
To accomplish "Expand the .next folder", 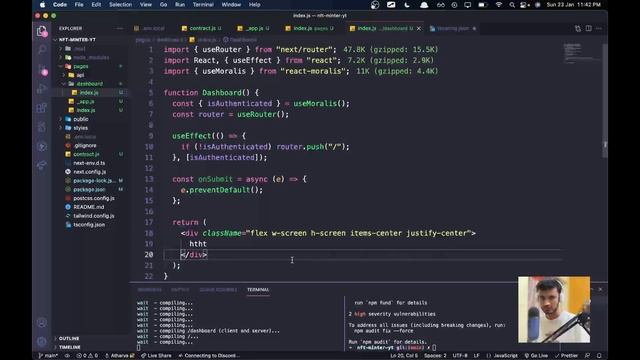I will pos(80,49).
